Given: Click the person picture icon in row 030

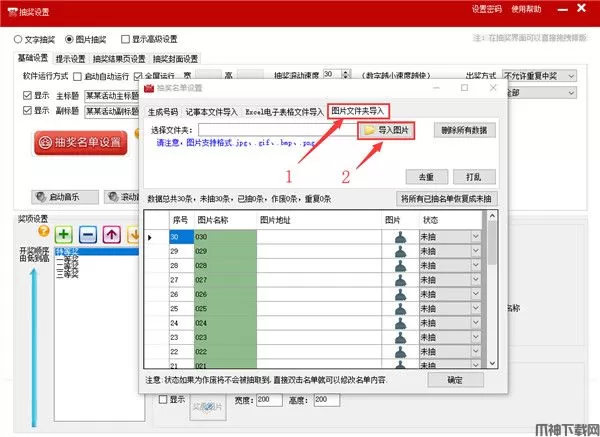Looking at the screenshot, I should coord(400,237).
